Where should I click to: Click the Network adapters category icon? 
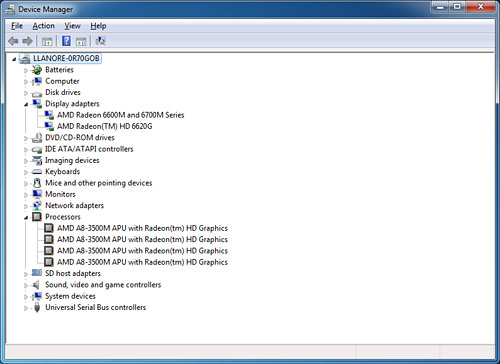(37, 206)
